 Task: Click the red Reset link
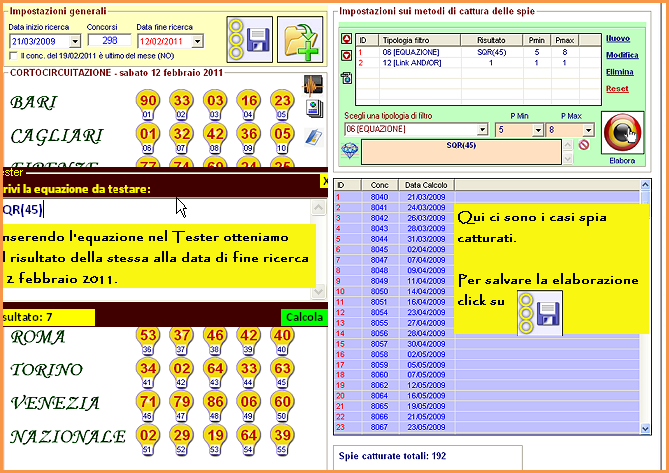[x=617, y=89]
